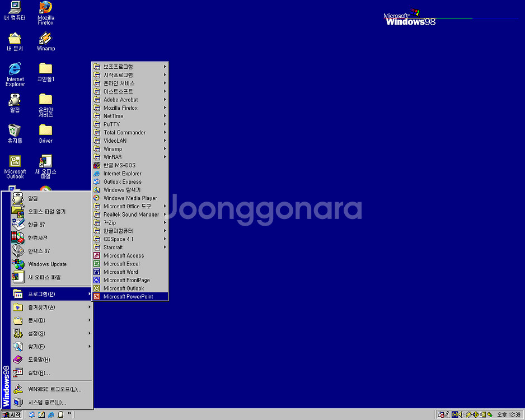
Task: Launch Microsoft PowerPoint from Programs menu
Action: point(130,296)
